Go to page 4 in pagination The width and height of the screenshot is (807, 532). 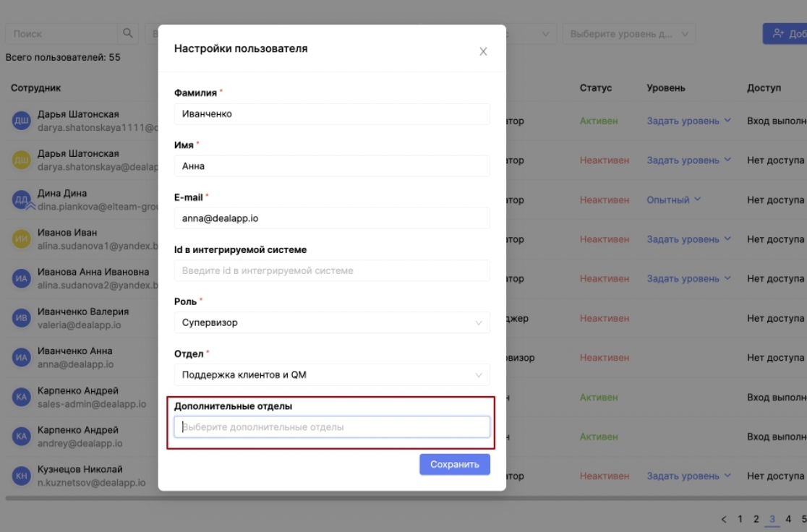788,519
